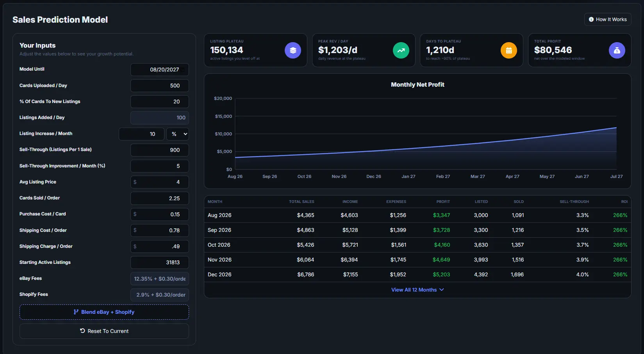Click the 150,134 listing plateau value
The width and height of the screenshot is (644, 354).
[227, 50]
